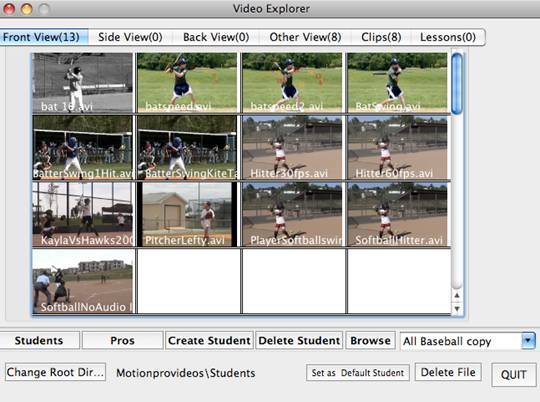Click the Create Student button
The width and height of the screenshot is (540, 402).
(209, 341)
